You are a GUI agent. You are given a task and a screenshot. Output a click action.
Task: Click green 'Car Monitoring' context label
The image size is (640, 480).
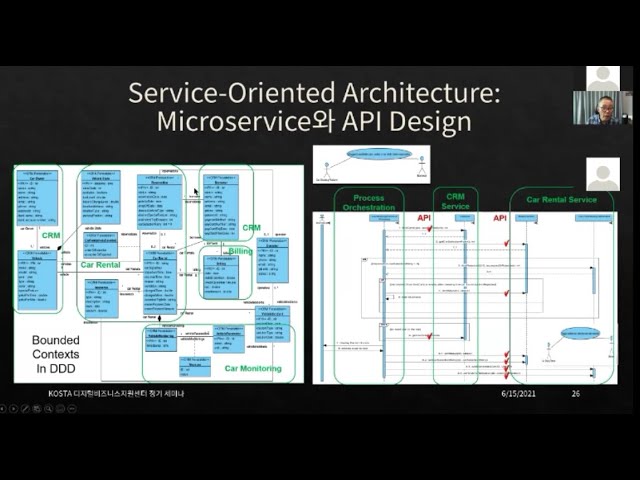253,369
